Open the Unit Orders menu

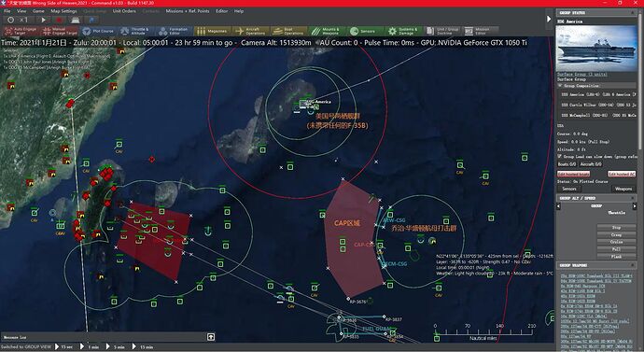pyautogui.click(x=124, y=11)
